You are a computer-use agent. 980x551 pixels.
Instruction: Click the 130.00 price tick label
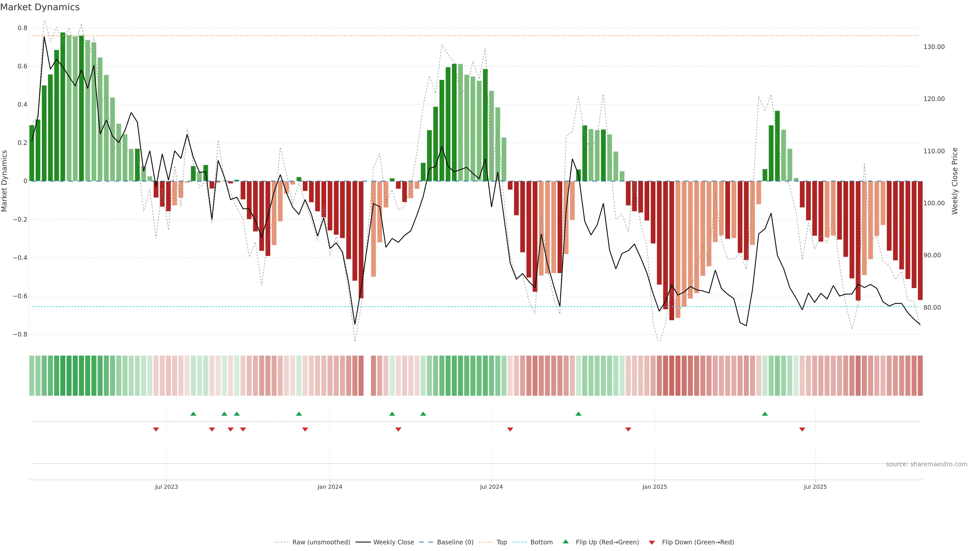point(934,47)
